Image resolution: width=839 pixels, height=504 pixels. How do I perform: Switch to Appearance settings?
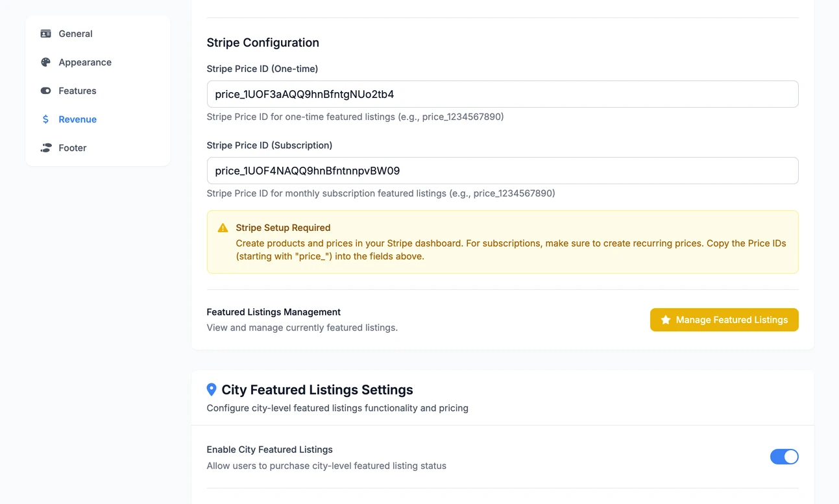(98, 62)
